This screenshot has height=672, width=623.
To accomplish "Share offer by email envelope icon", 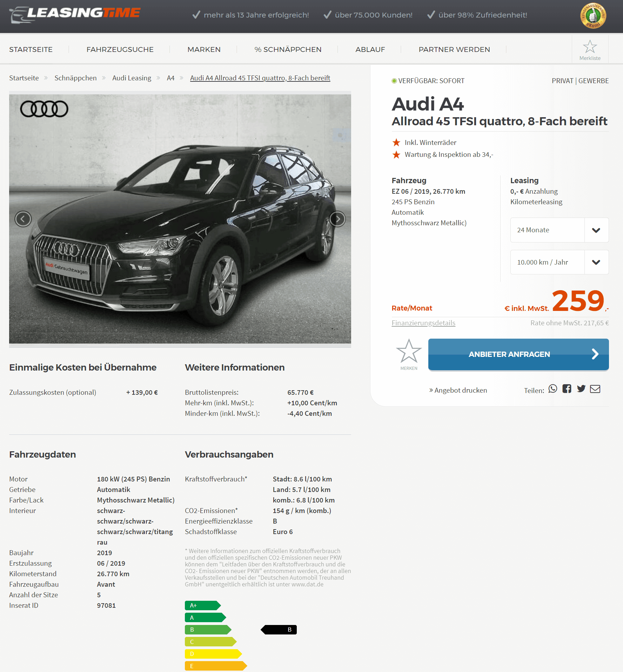I will click(x=595, y=389).
